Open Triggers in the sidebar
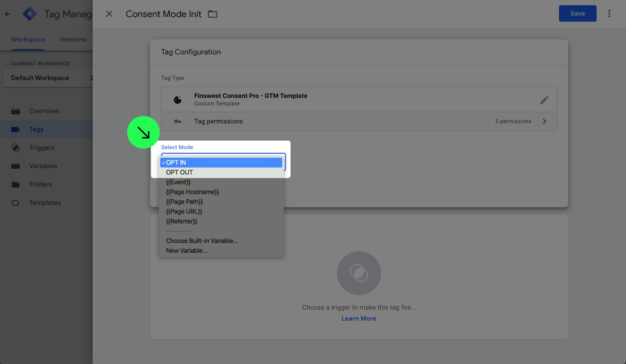This screenshot has height=364, width=626. pos(46,148)
